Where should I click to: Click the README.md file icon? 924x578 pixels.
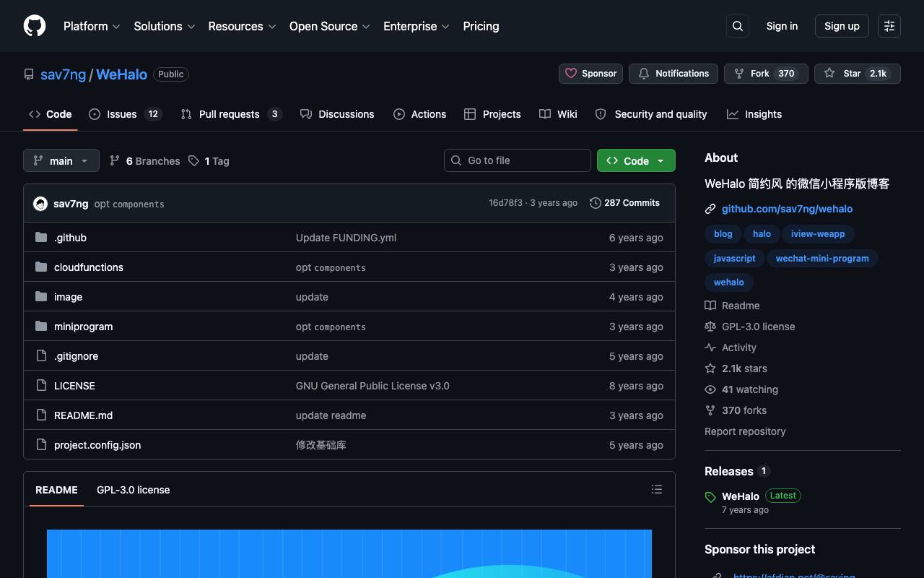click(41, 415)
